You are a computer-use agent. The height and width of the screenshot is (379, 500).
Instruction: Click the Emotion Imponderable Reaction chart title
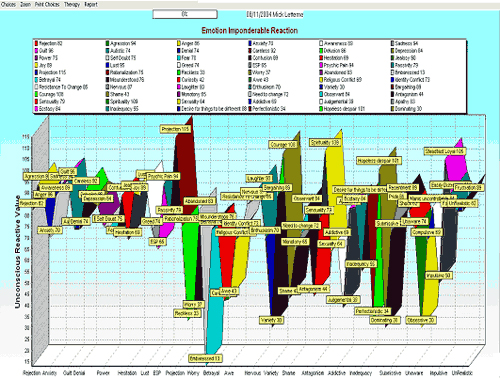pos(249,31)
